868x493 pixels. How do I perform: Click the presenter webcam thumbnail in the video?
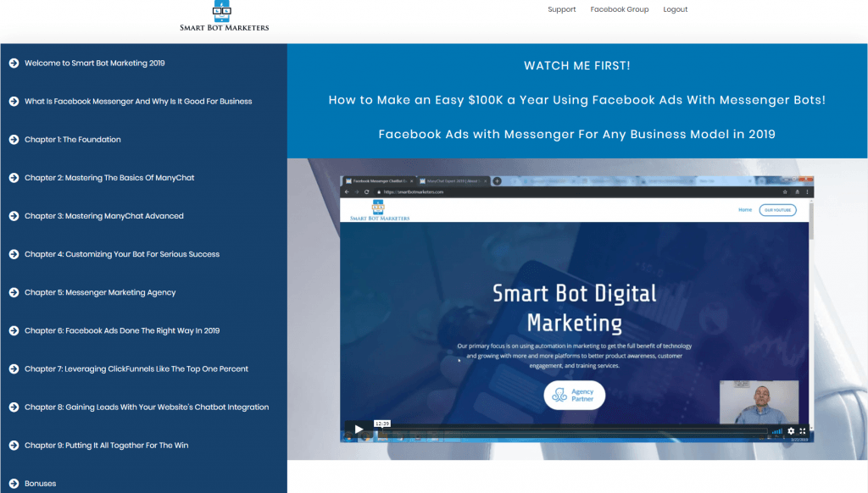pyautogui.click(x=759, y=402)
